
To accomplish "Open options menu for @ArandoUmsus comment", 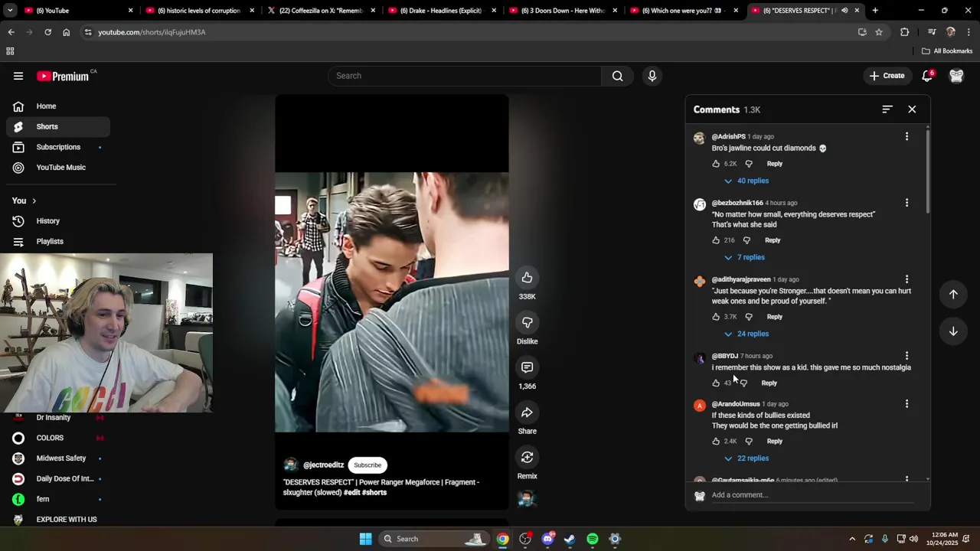I will coord(906,404).
